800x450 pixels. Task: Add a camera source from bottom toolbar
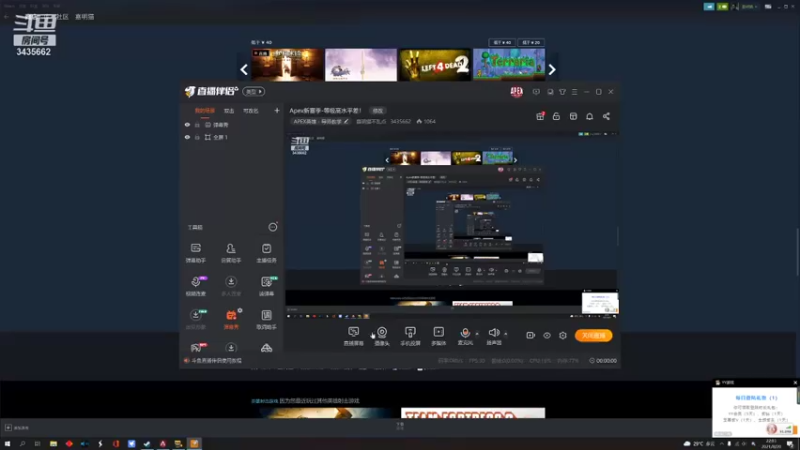[x=382, y=336]
